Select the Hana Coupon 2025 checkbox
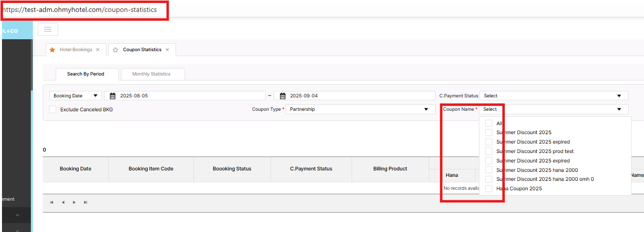The image size is (644, 232). tap(489, 189)
